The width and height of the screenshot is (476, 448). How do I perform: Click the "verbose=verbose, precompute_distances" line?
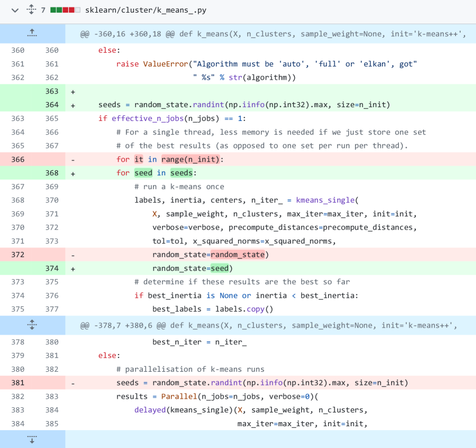(285, 227)
